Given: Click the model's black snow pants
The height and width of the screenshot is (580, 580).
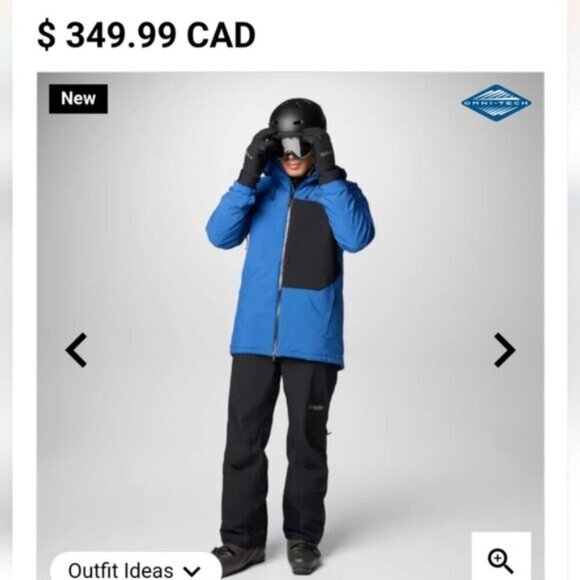Looking at the screenshot, I should click(278, 449).
